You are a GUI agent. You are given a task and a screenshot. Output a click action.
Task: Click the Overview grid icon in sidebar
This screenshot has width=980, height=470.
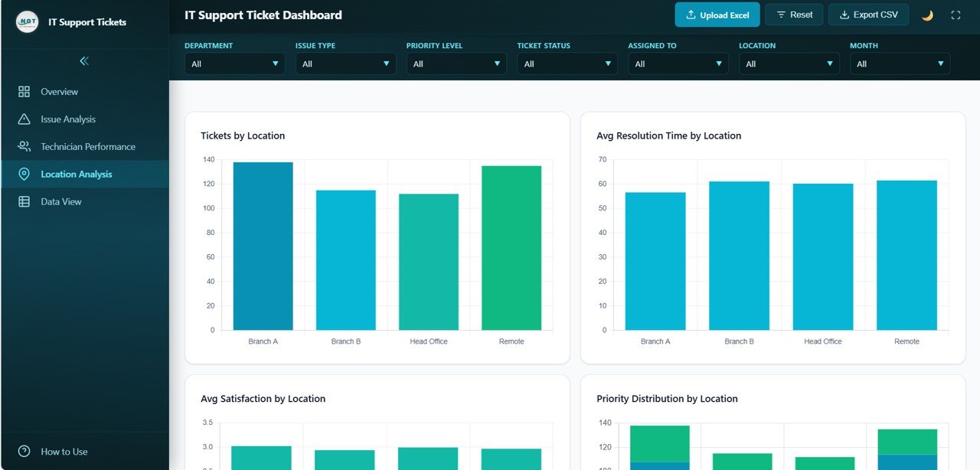pos(24,92)
